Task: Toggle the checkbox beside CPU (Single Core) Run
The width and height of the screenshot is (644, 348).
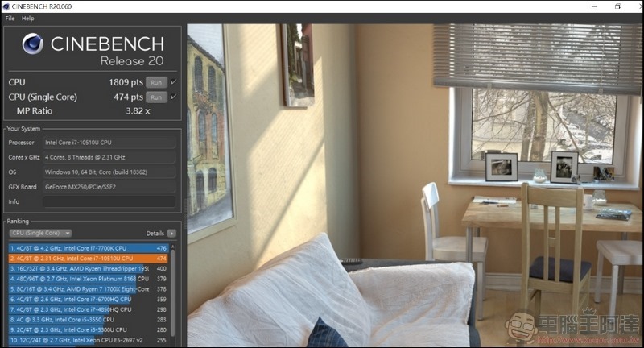Action: tap(174, 97)
